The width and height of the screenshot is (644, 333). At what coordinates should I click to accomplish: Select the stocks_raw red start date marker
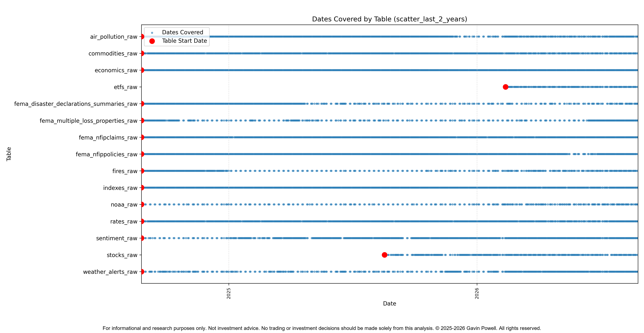pyautogui.click(x=385, y=255)
